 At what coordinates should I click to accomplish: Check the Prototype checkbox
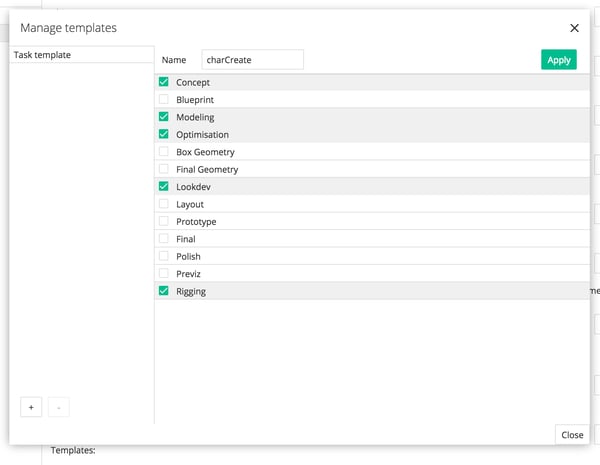click(x=164, y=221)
